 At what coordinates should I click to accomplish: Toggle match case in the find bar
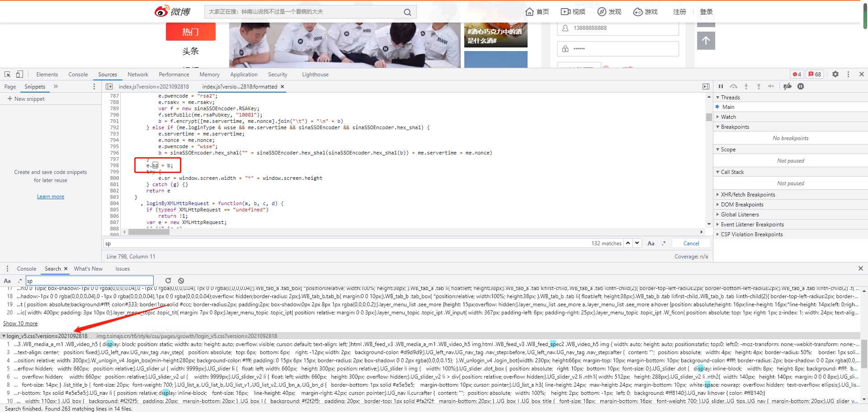pos(651,243)
